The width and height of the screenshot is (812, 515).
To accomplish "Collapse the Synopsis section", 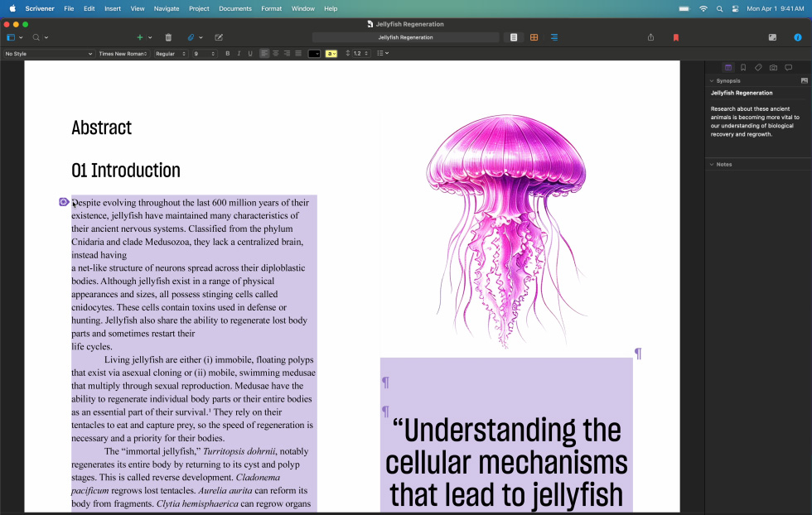I will tap(711, 81).
